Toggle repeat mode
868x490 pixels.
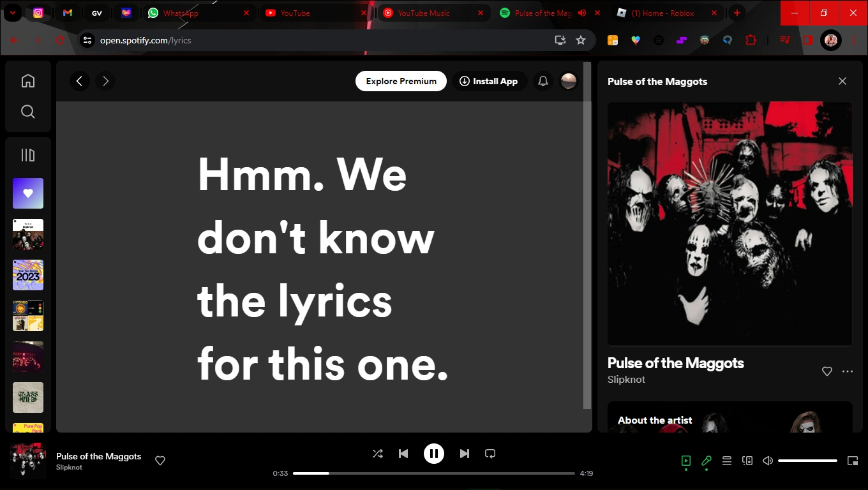[x=490, y=454]
